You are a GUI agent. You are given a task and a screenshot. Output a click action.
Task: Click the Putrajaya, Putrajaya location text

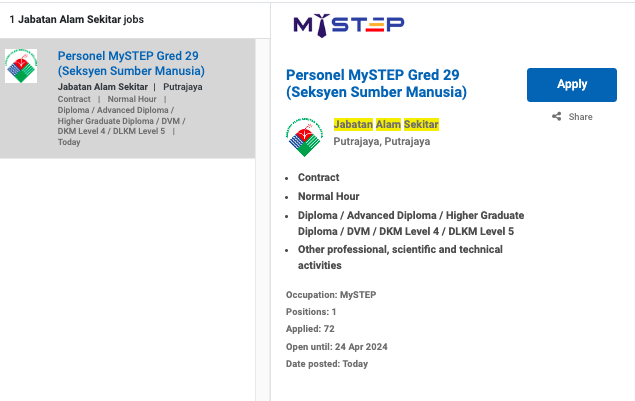[x=381, y=141]
